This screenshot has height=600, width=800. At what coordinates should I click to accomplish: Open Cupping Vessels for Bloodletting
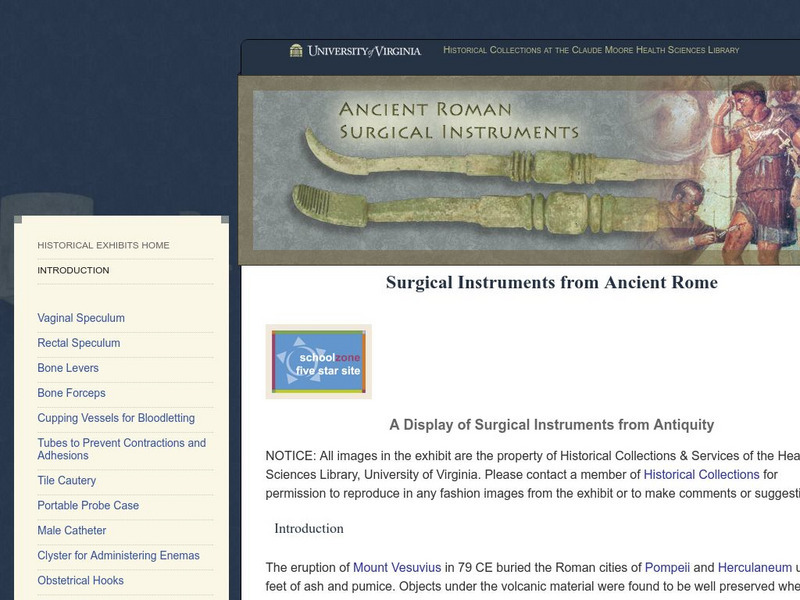pos(116,418)
